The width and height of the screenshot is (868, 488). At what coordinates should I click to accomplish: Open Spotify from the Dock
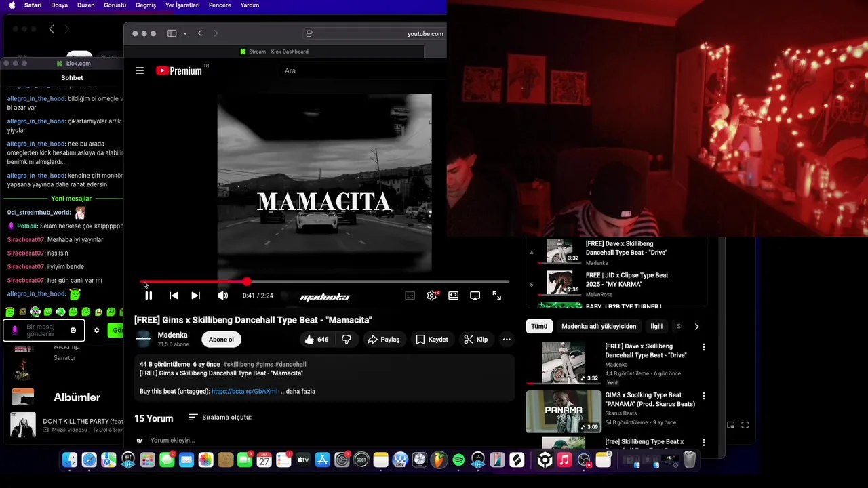(x=458, y=460)
